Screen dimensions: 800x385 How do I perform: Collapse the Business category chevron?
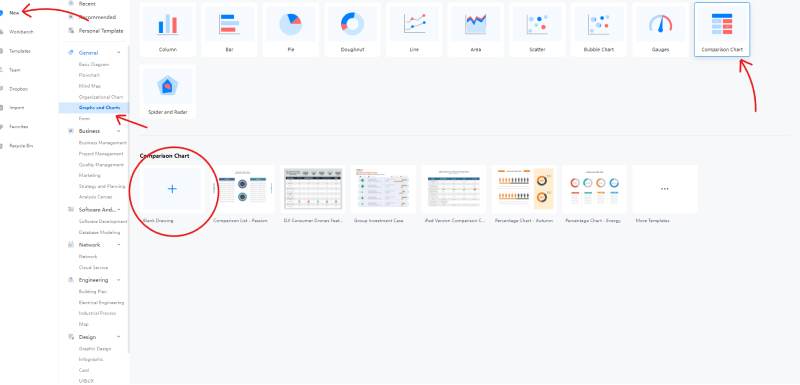pos(118,131)
